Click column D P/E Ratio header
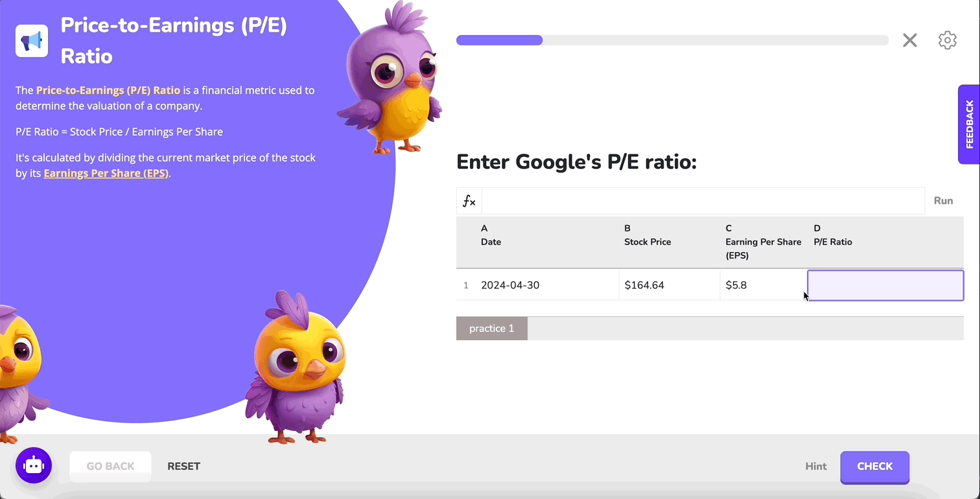The height and width of the screenshot is (499, 980). (x=885, y=242)
